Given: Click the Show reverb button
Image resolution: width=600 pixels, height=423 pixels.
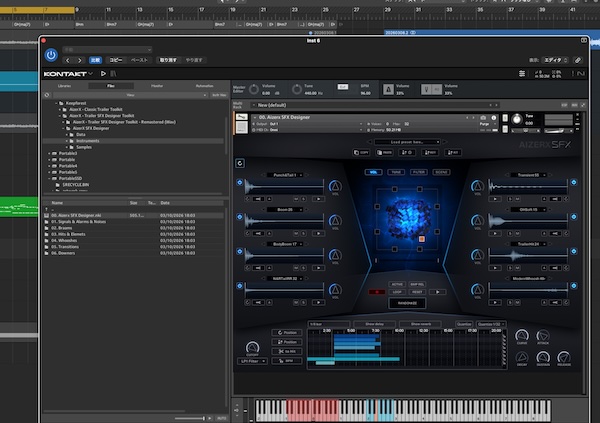Looking at the screenshot, I should pyautogui.click(x=421, y=324).
